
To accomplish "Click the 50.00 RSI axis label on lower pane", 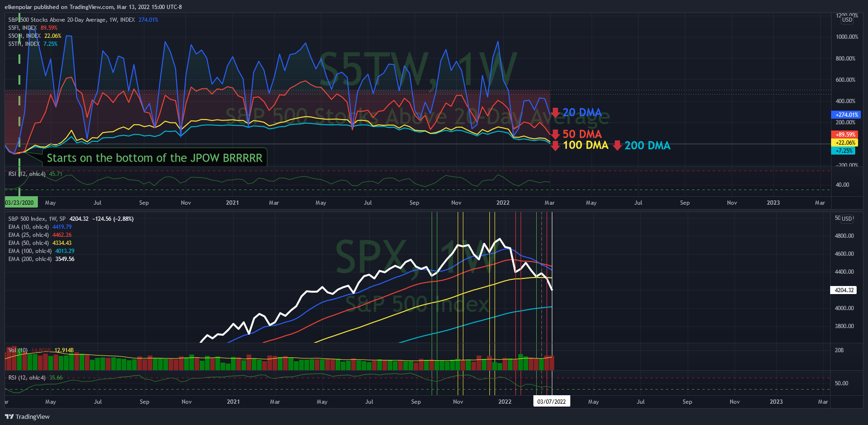I will pos(841,383).
